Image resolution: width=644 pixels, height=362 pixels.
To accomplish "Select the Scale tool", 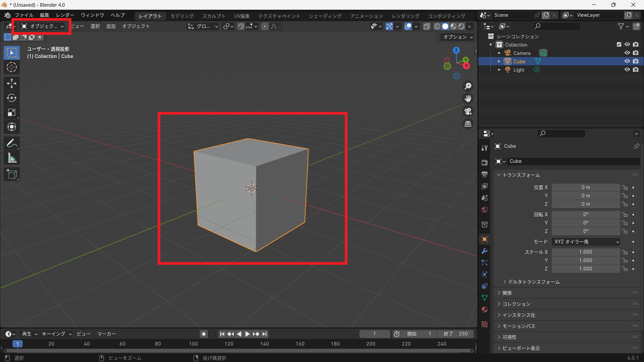I will pos(12,112).
